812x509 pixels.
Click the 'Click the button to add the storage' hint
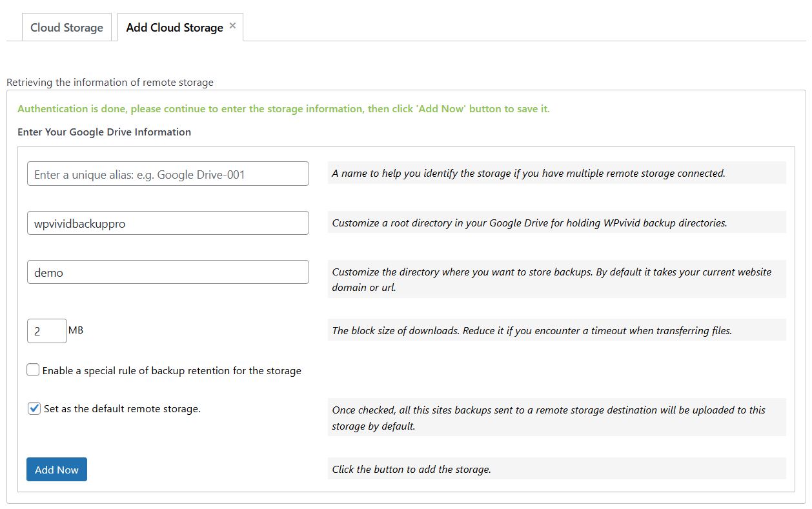[411, 469]
